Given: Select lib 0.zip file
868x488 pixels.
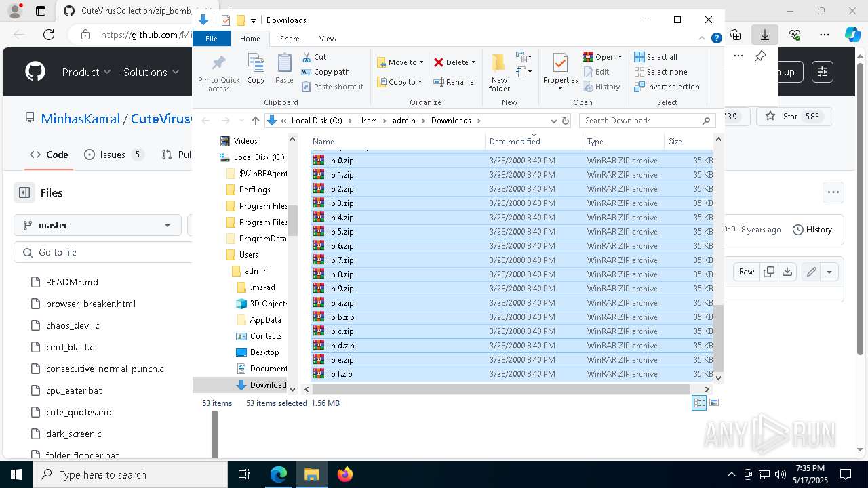Looking at the screenshot, I should pos(512,161).
